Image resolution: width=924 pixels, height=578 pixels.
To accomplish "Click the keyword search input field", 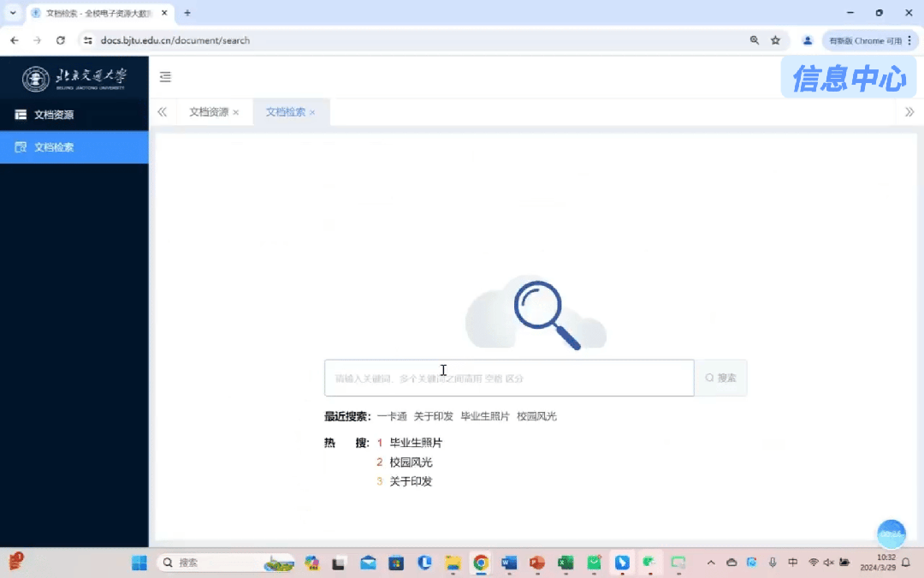I will tap(508, 378).
